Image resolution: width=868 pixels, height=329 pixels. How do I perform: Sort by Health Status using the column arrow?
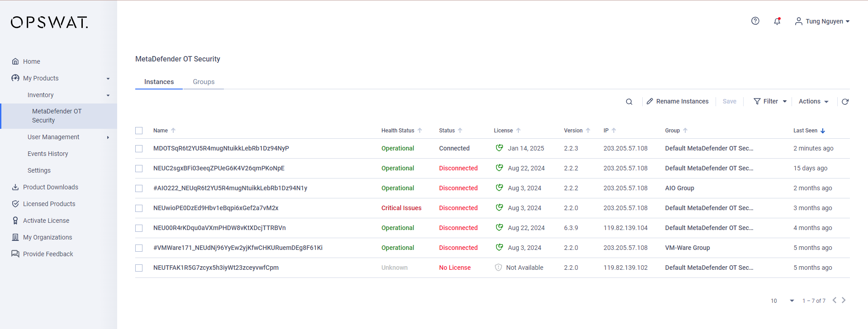pyautogui.click(x=420, y=131)
